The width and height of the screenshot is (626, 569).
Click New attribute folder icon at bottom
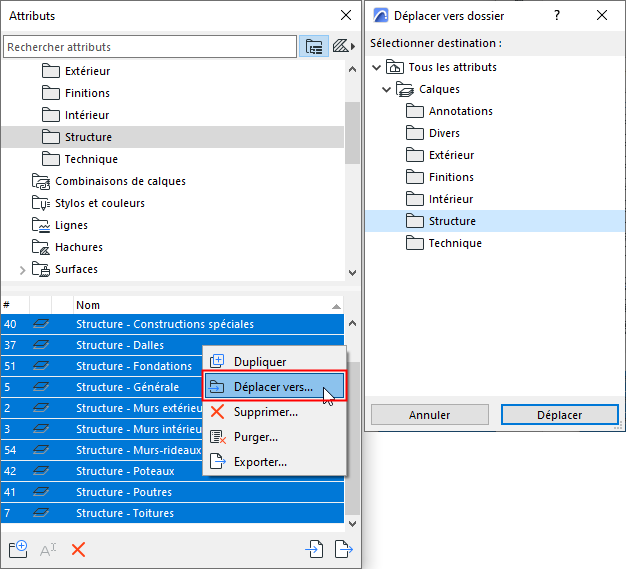(x=18, y=549)
